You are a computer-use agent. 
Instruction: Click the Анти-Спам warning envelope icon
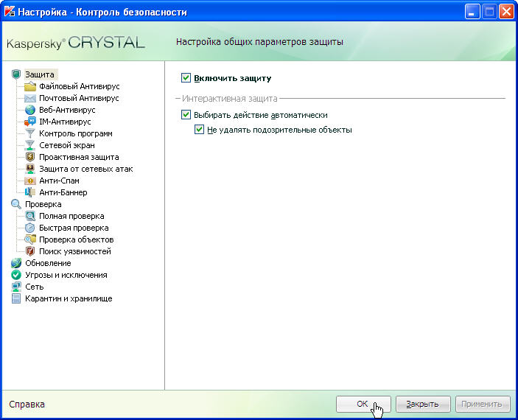[x=29, y=181]
